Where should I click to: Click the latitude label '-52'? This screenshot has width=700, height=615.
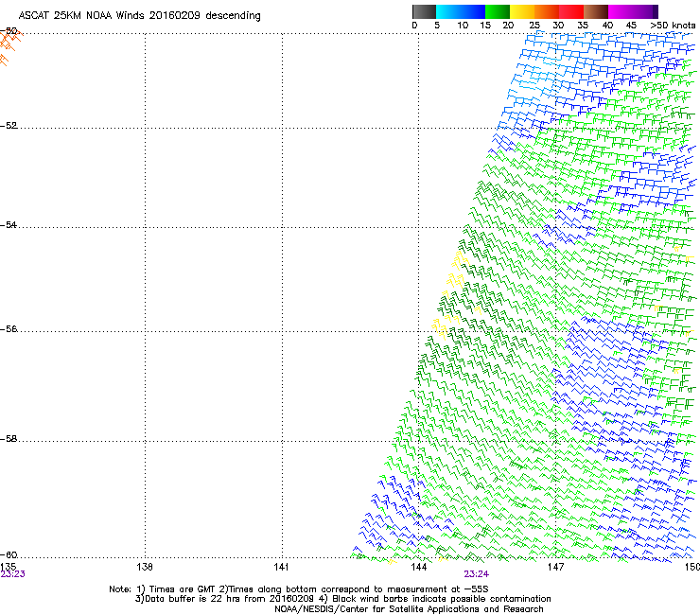pyautogui.click(x=9, y=126)
